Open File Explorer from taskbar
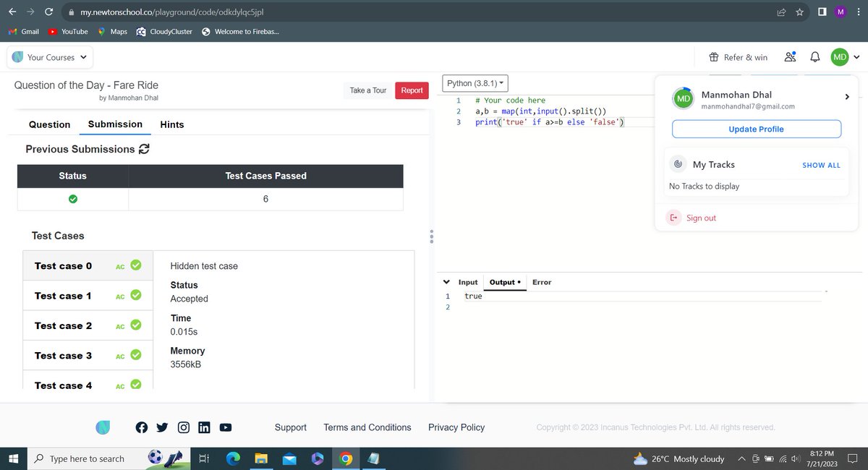Screen dimensions: 868x470 pos(261,458)
